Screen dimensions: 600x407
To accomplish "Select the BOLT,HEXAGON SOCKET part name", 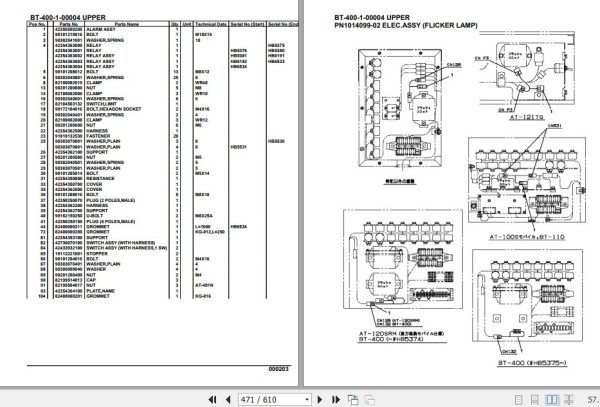I will [x=114, y=109].
